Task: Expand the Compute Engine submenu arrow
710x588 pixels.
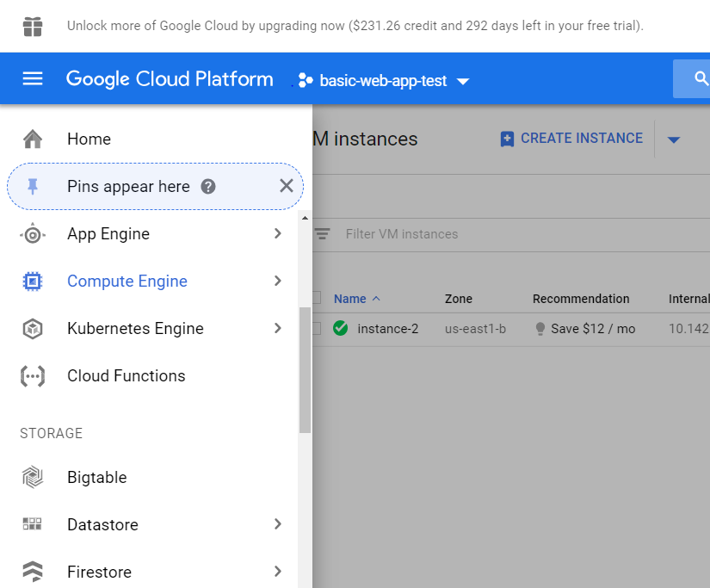Action: (x=277, y=282)
